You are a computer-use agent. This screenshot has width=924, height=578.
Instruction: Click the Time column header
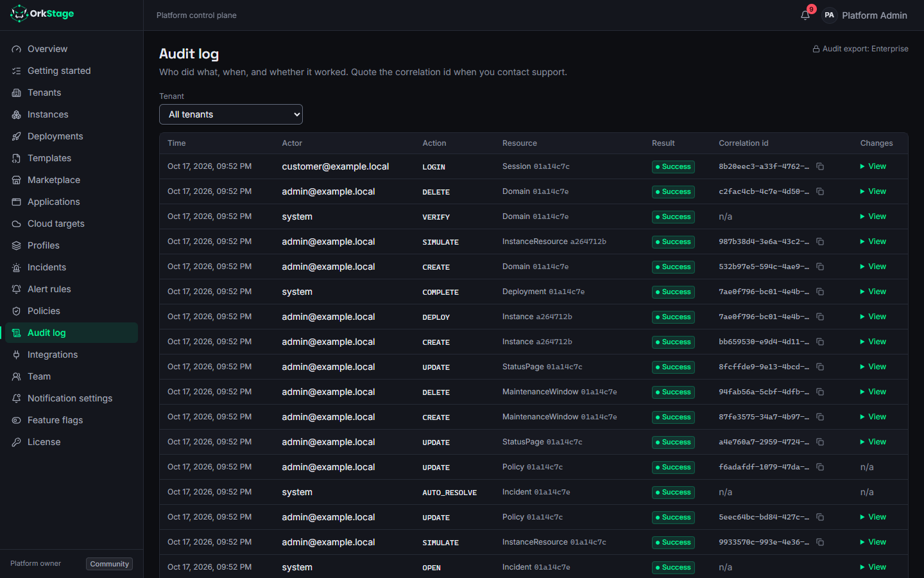tap(176, 143)
